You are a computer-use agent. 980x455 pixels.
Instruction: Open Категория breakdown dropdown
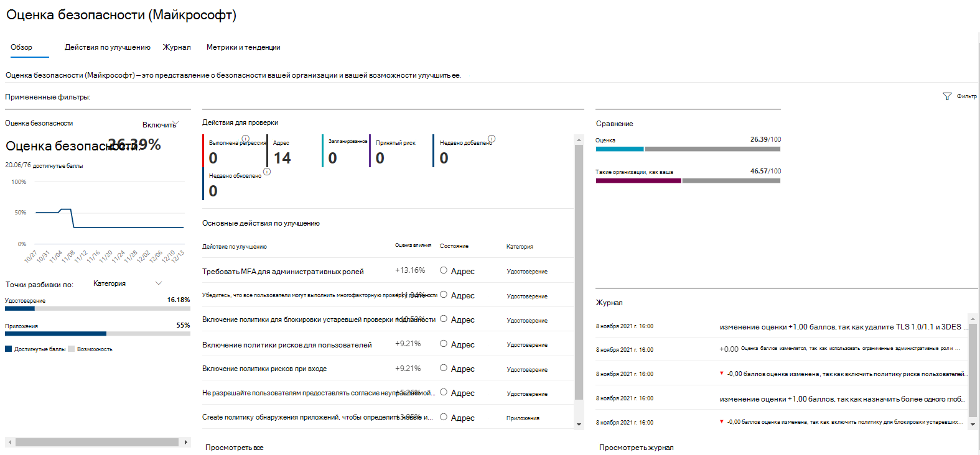coord(128,283)
